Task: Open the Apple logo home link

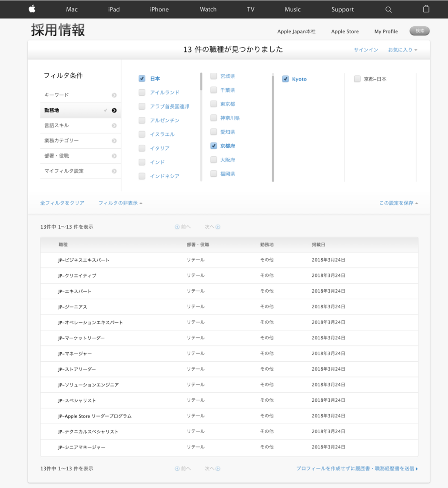Action: tap(32, 9)
